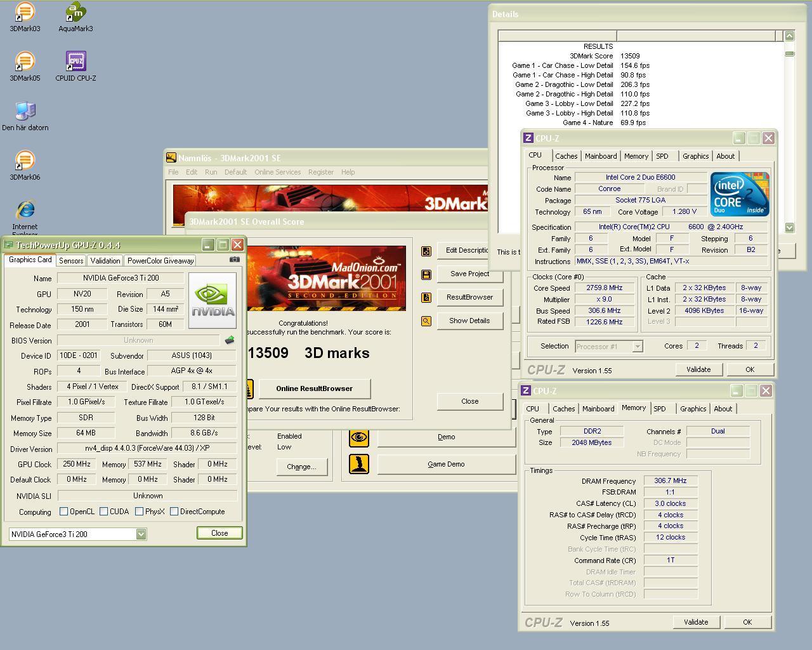Switch to the Sensors tab in GPU-Z
This screenshot has width=812, height=650.
71,261
